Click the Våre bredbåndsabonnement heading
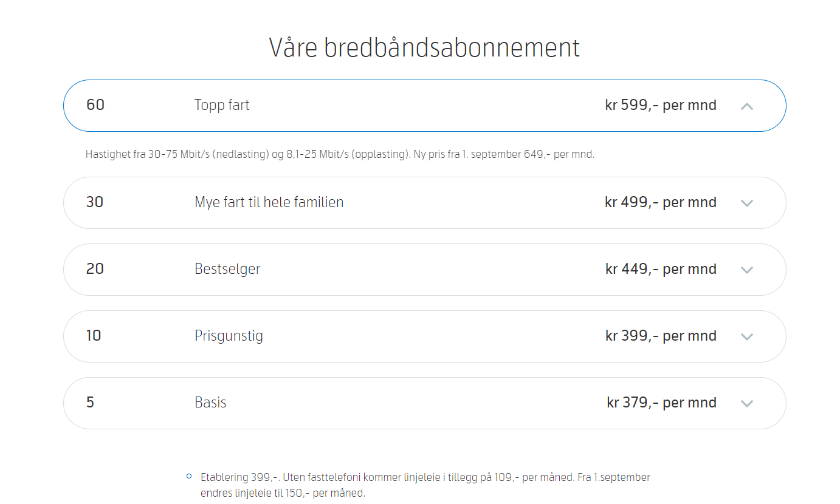The width and height of the screenshot is (840, 504). (x=424, y=48)
